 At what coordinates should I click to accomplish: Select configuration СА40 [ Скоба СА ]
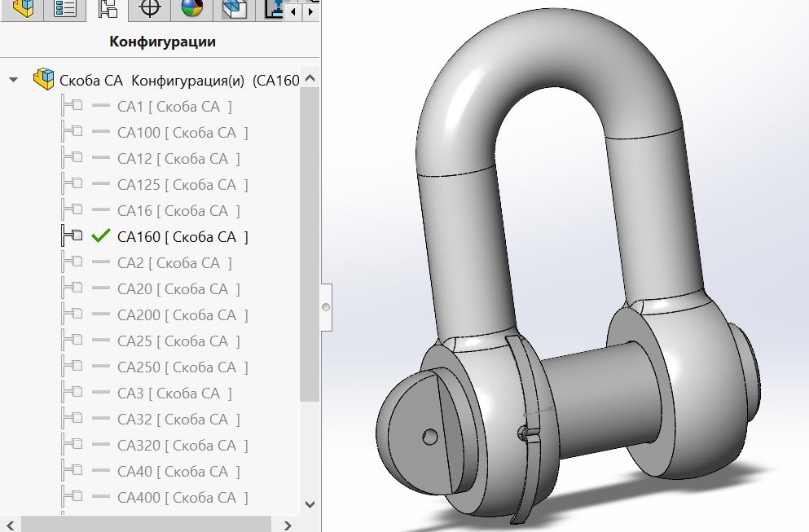(178, 471)
